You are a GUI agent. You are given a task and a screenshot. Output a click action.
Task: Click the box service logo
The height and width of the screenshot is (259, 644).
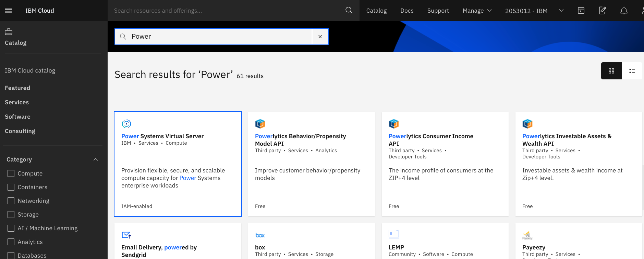click(260, 235)
